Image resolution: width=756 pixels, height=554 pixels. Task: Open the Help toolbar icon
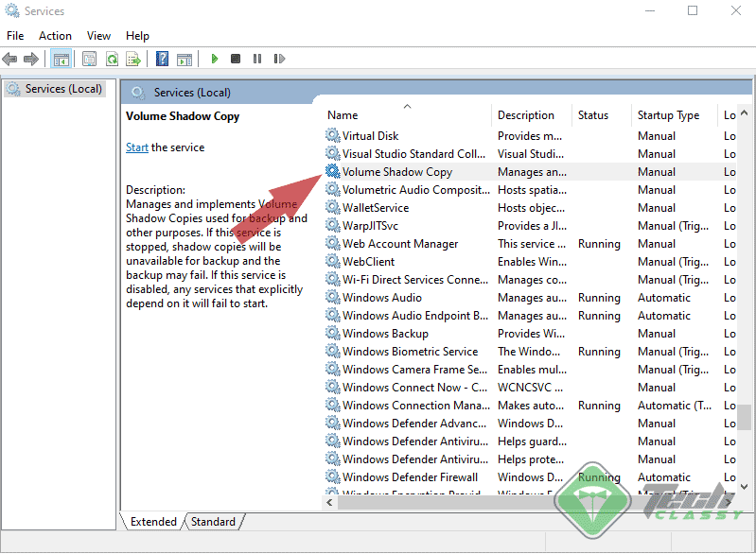pos(163,59)
